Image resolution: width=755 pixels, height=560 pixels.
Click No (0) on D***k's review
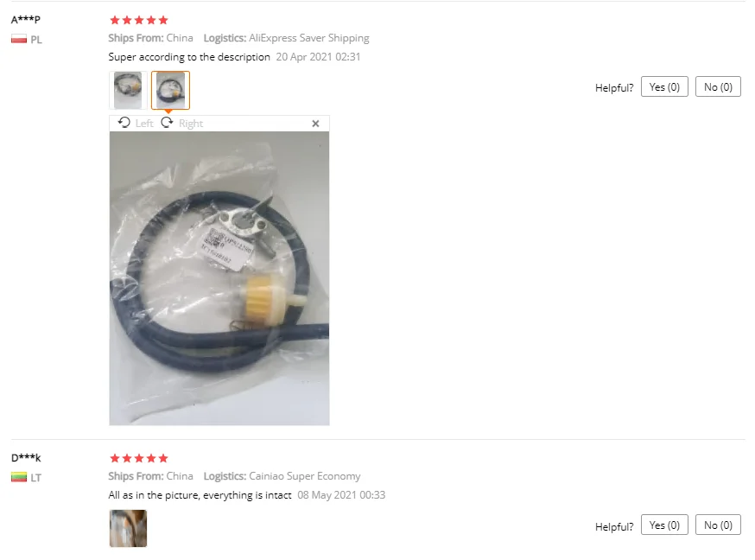718,525
